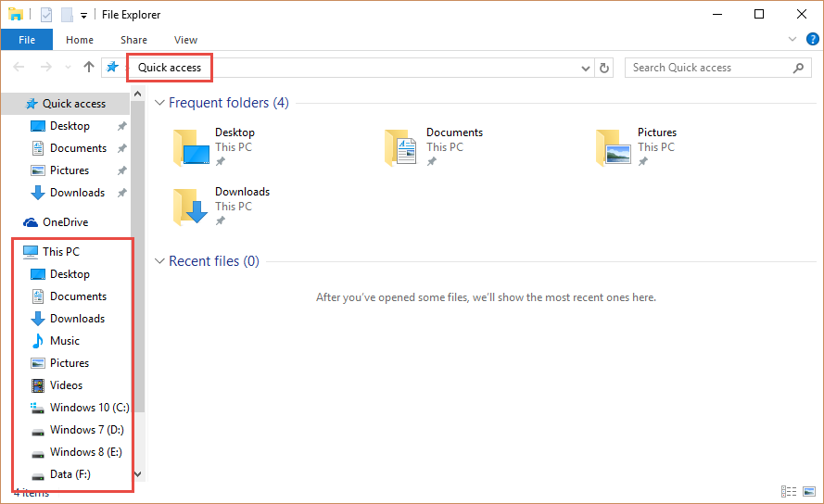Open Data (F:) drive
The image size is (824, 504).
pos(70,474)
